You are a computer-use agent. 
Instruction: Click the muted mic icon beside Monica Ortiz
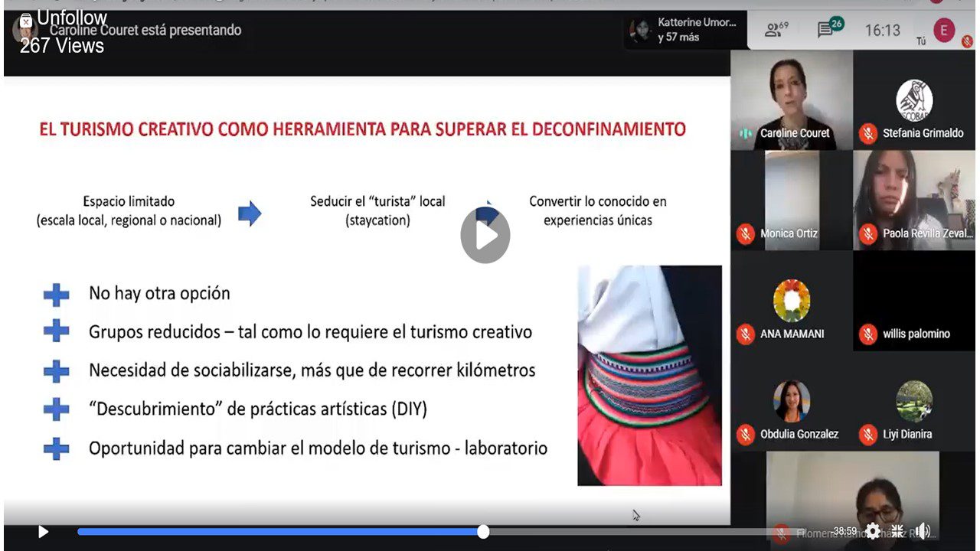tap(745, 233)
